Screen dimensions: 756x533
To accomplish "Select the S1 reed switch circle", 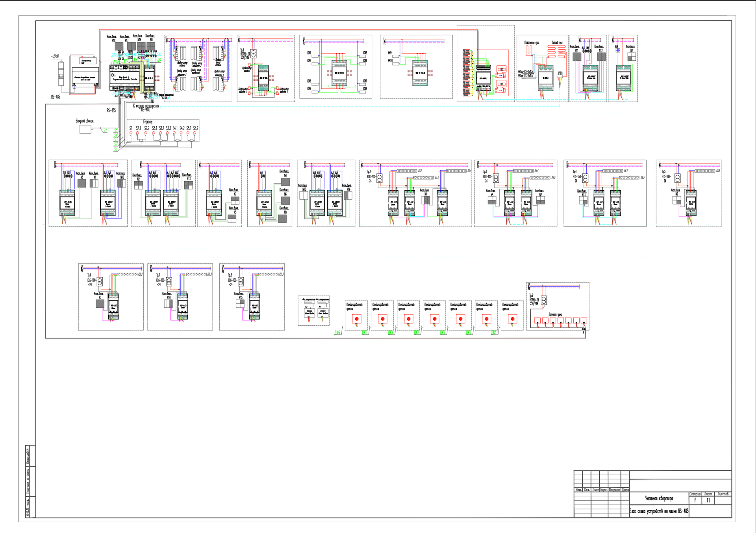I will (x=131, y=134).
